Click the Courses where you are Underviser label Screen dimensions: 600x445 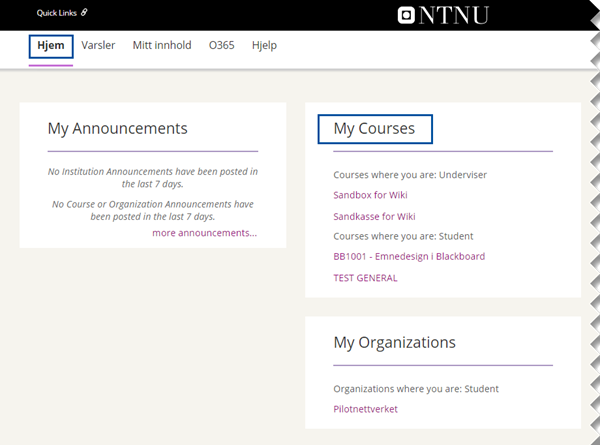click(x=410, y=175)
